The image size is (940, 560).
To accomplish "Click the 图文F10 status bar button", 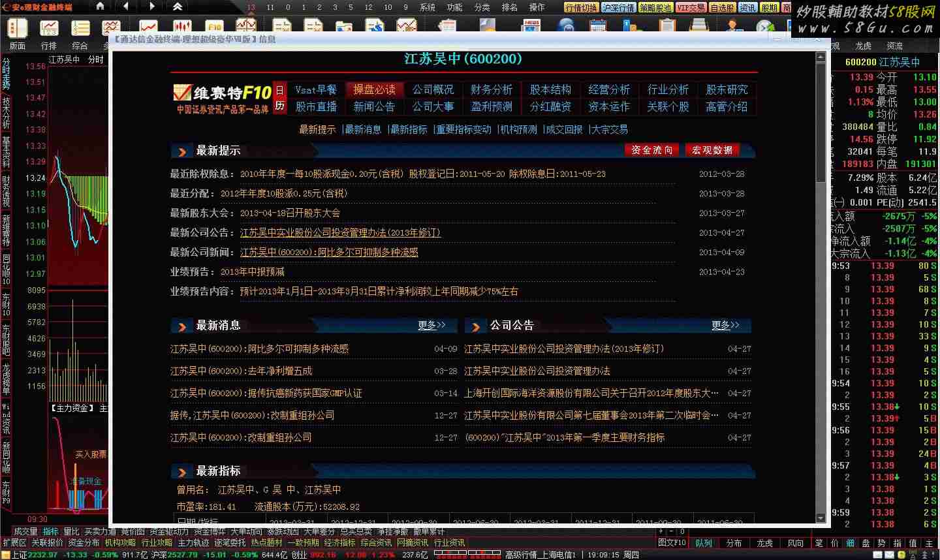I will pos(672,543).
